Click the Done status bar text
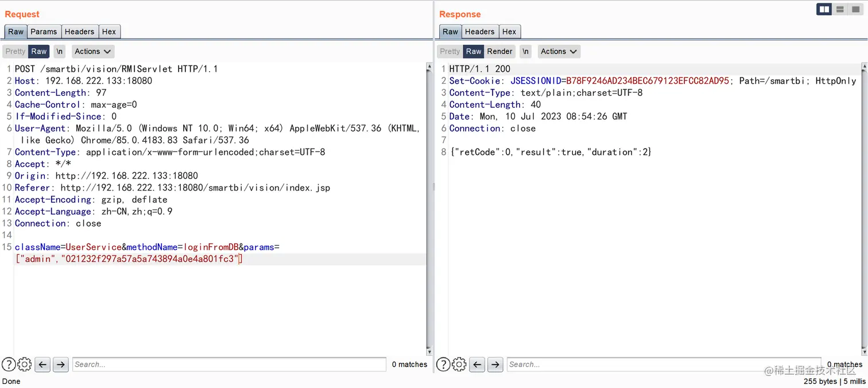The height and width of the screenshot is (388, 868). click(x=11, y=381)
